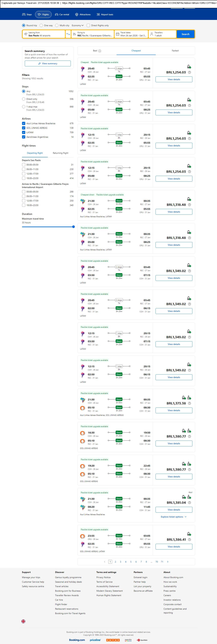Click the Maximum travel time slider handle
217x644 pixels.
(x=73, y=227)
